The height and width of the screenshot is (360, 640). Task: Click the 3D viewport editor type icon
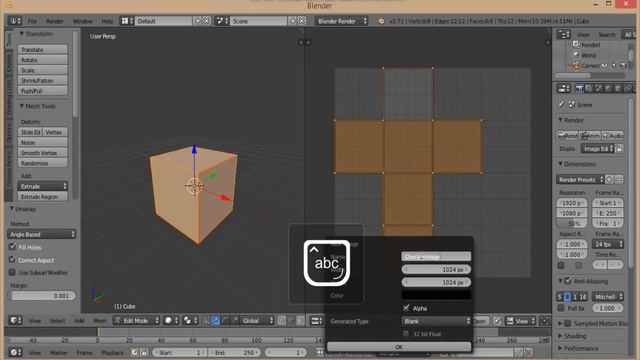[x=15, y=320]
